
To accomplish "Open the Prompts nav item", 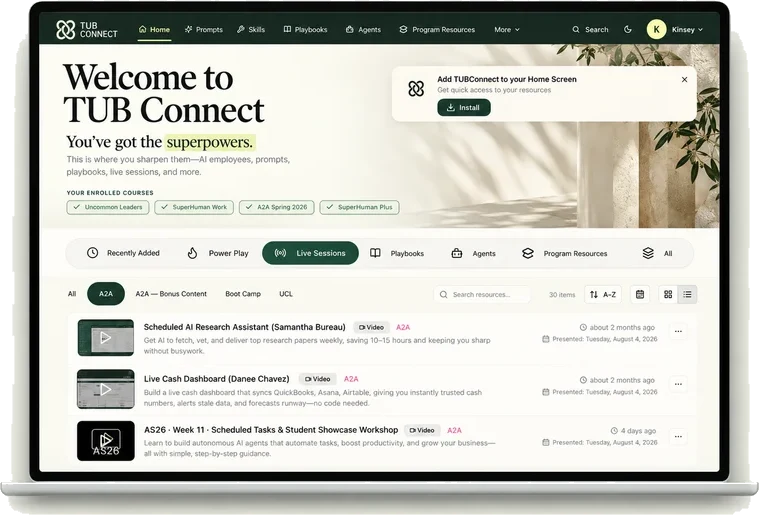I will coord(203,30).
